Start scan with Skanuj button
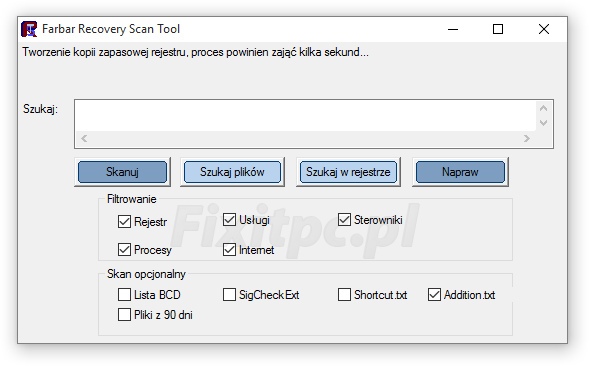Image resolution: width=589 pixels, height=366 pixels. pyautogui.click(x=122, y=172)
